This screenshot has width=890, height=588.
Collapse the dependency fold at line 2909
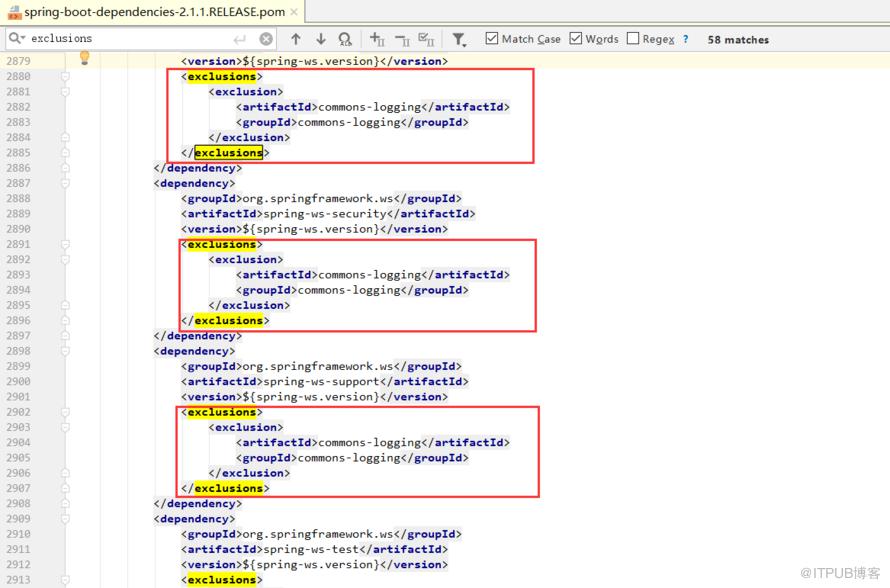click(x=65, y=519)
